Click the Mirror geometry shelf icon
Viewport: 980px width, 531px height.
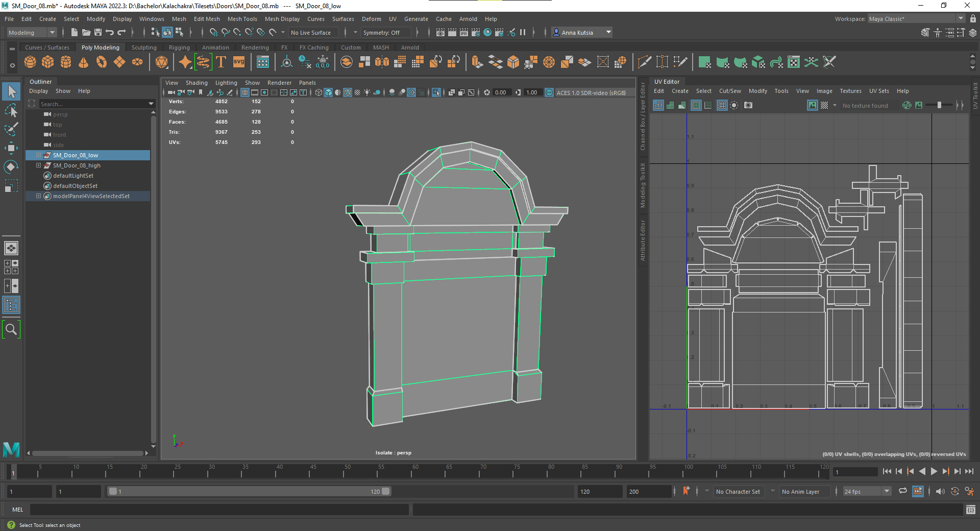tap(382, 62)
